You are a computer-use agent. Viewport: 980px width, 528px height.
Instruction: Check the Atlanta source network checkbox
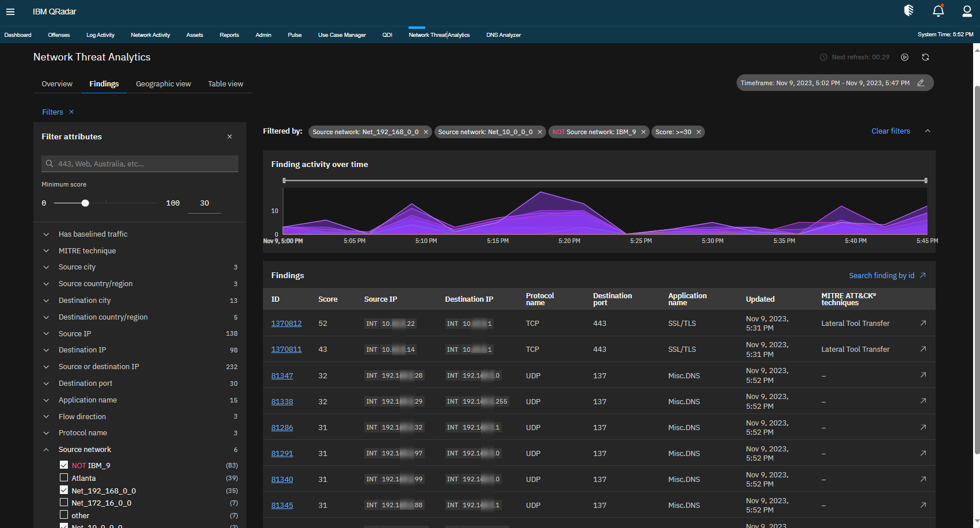pyautogui.click(x=64, y=477)
